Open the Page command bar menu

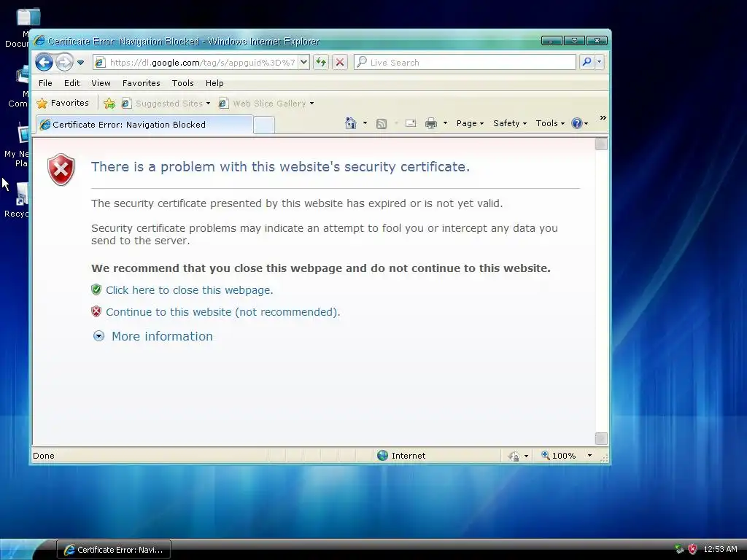pyautogui.click(x=470, y=123)
